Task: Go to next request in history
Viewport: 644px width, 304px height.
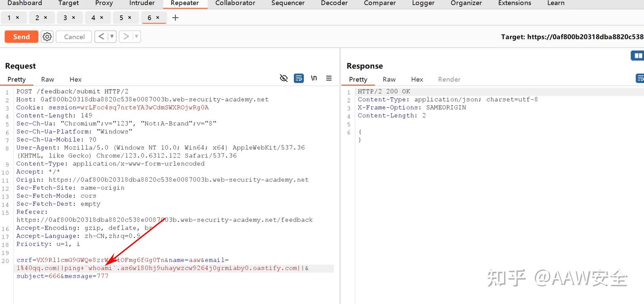Action: [126, 37]
